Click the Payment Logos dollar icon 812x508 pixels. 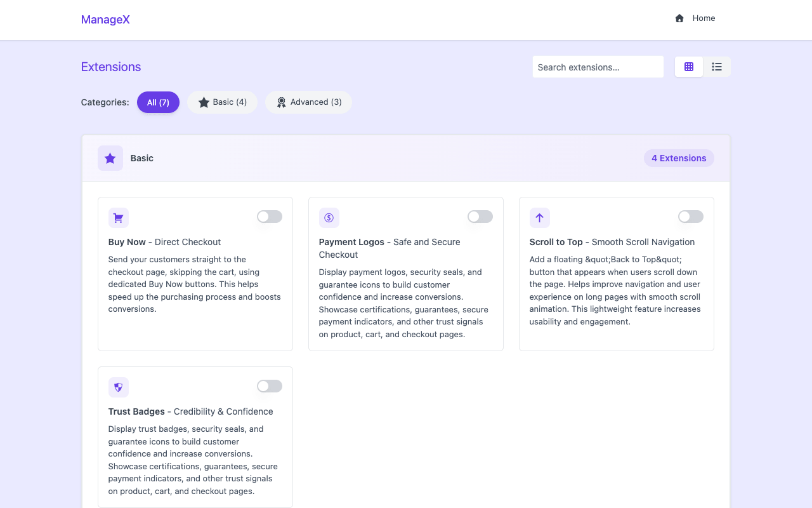click(329, 218)
